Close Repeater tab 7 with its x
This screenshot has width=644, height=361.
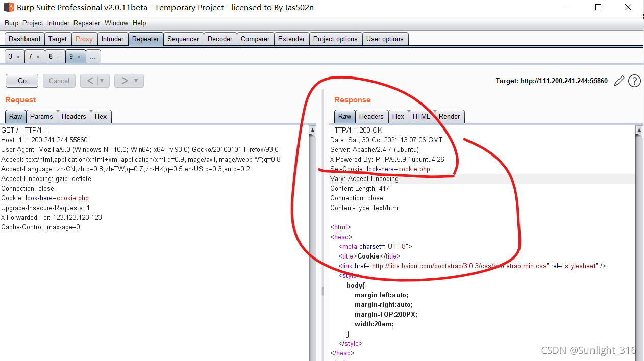(x=38, y=57)
